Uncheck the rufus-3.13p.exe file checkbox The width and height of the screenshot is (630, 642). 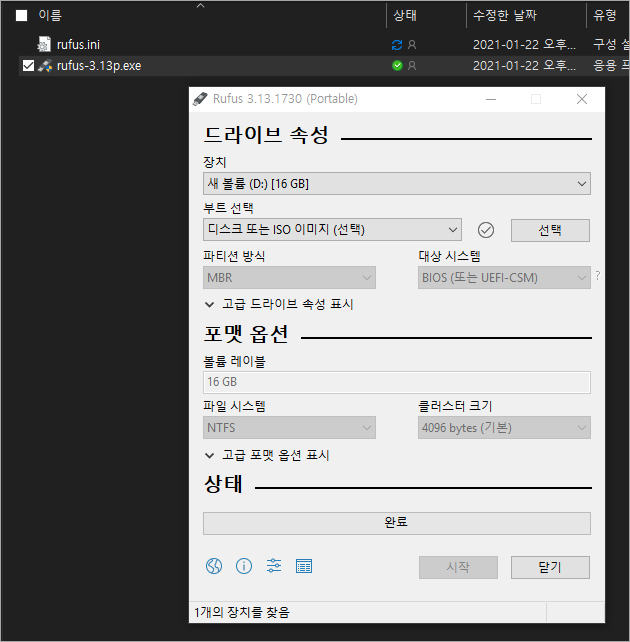click(28, 66)
